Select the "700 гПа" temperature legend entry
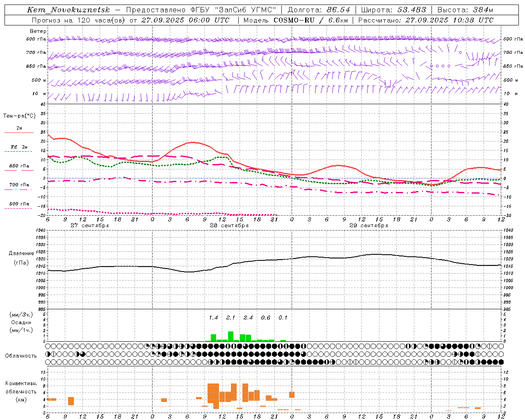The height and width of the screenshot is (420, 525). tap(19, 185)
